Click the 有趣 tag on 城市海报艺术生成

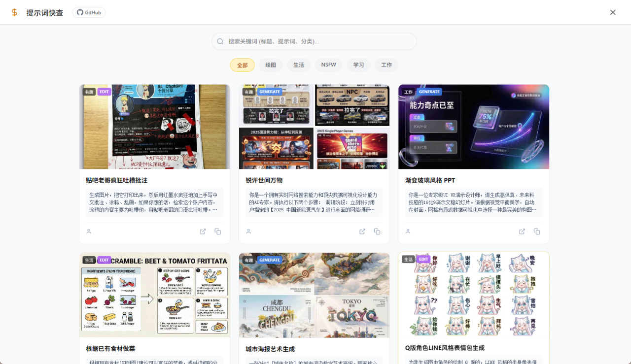point(249,260)
